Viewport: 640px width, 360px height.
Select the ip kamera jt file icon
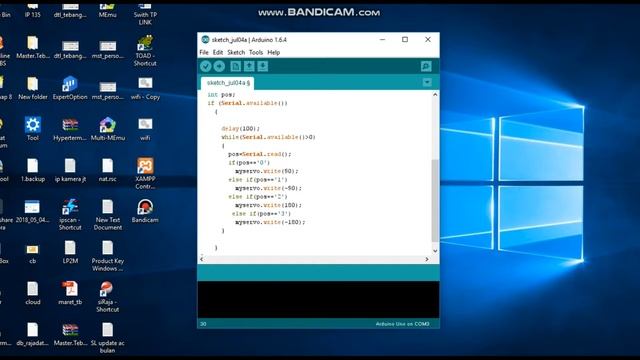coord(70,170)
